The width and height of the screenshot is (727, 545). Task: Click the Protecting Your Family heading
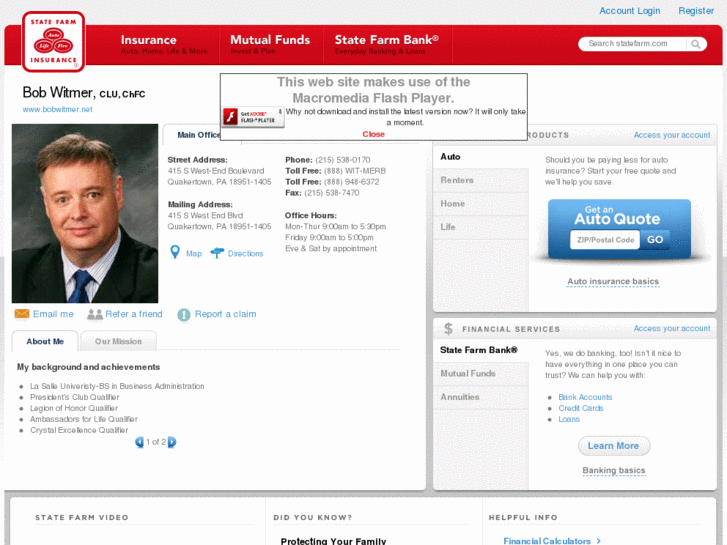(333, 541)
